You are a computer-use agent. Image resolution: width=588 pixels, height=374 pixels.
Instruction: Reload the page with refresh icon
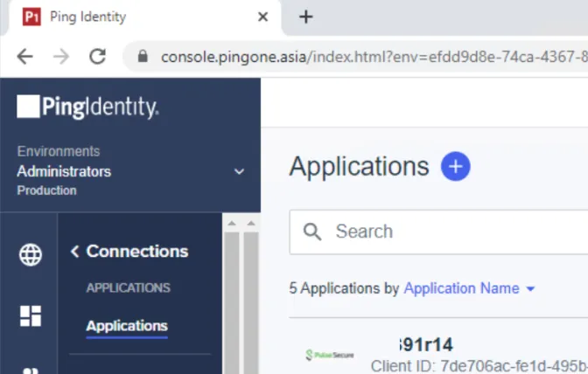pyautogui.click(x=97, y=57)
